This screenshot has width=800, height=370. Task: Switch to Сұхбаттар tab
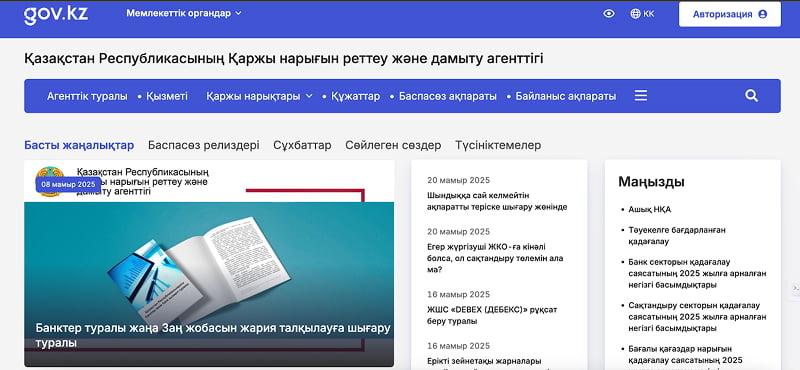(302, 145)
